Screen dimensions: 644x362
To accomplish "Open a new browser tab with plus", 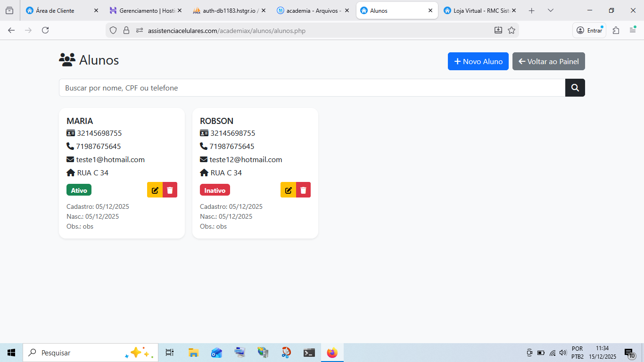I will pyautogui.click(x=532, y=10).
